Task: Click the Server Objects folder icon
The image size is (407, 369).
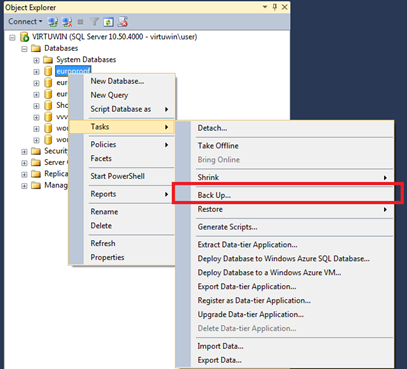Action: (36, 163)
